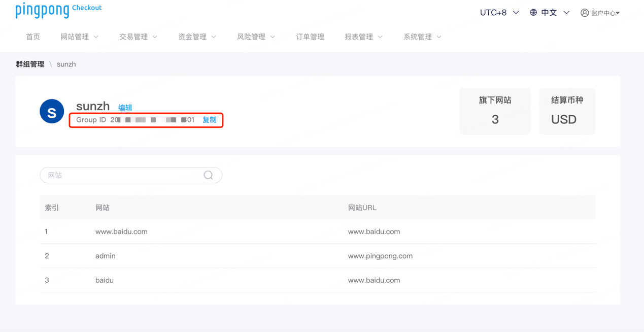Screen dimensions: 644x332
Task: Expand the 网站管理 dropdown menu
Action: click(79, 37)
